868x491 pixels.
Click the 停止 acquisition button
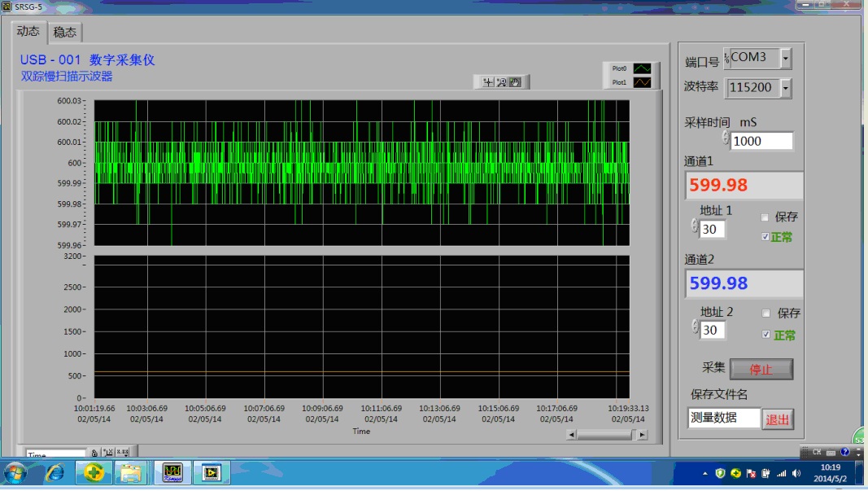(x=761, y=369)
